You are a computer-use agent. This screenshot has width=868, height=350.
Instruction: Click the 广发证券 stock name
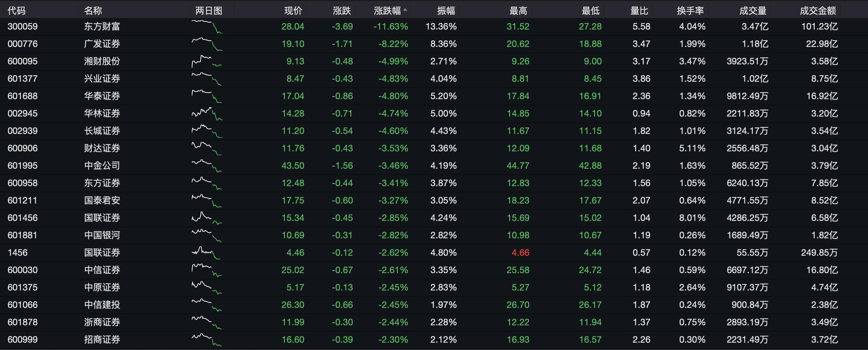(x=102, y=44)
